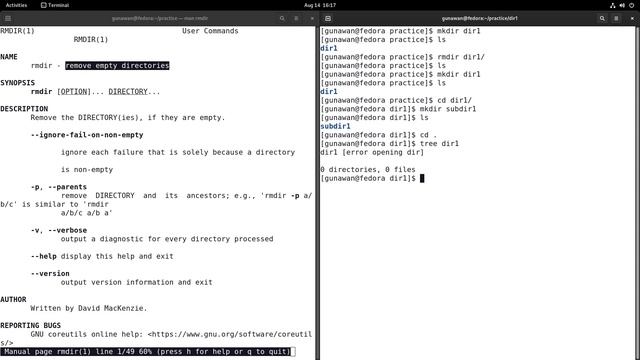Click the network icon in the system tray
Viewport: 640px width, 360px height.
[613, 5]
